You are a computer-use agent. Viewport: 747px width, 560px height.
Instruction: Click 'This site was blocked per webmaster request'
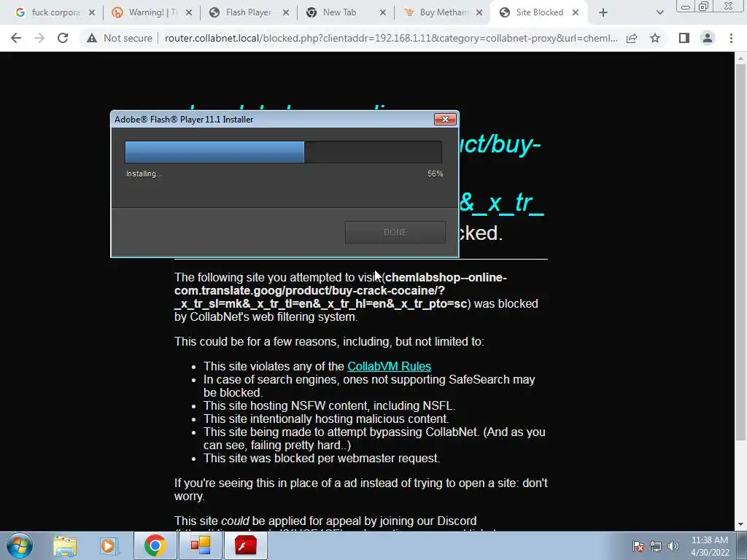(322, 458)
